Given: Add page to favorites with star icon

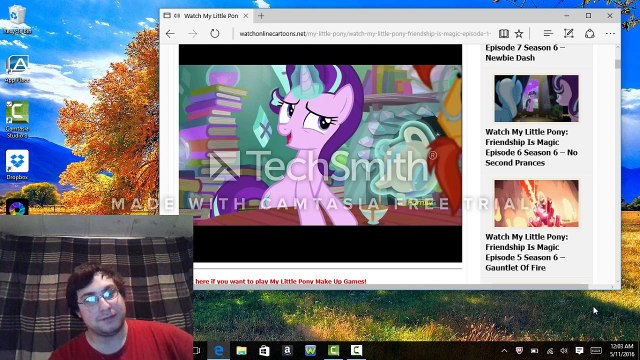Looking at the screenshot, I should (519, 33).
